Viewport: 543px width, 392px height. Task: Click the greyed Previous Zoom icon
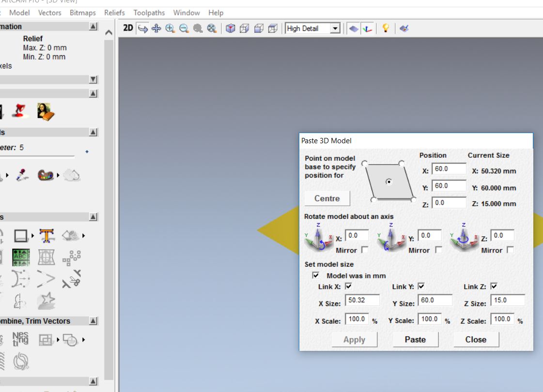pos(198,29)
